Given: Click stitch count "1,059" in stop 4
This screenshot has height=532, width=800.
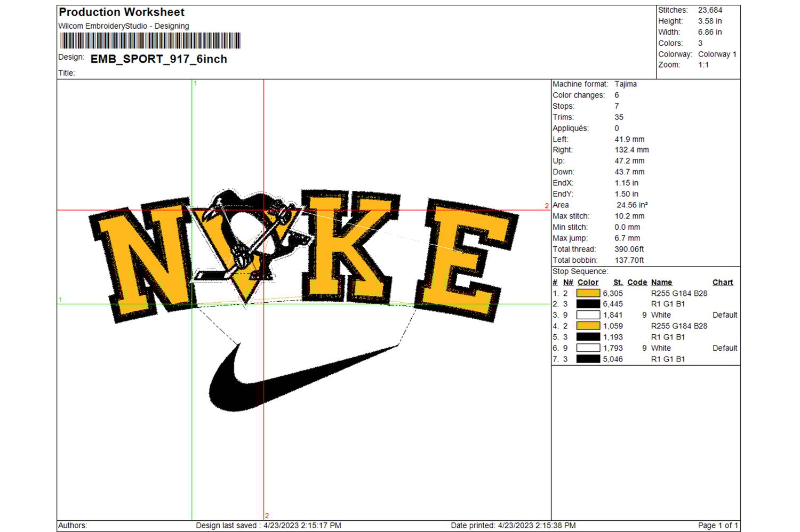Looking at the screenshot, I should pos(613,326).
